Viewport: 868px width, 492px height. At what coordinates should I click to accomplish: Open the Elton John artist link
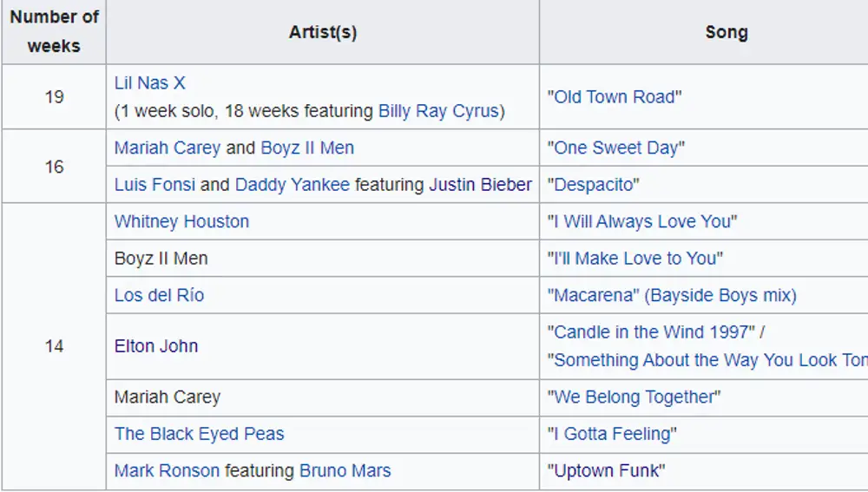156,346
